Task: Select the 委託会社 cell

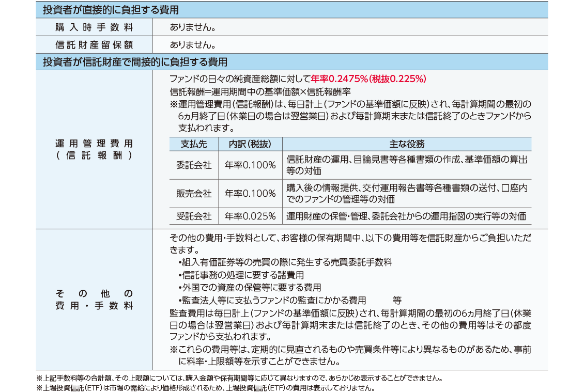Action: pos(194,165)
